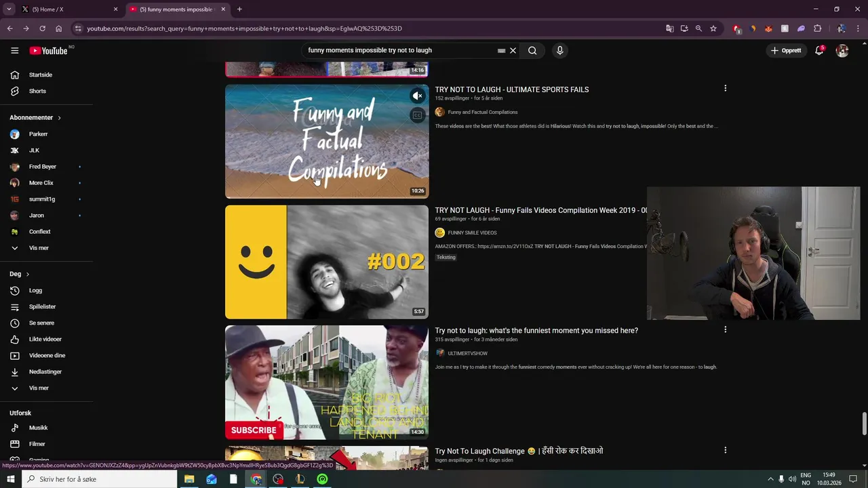The width and height of the screenshot is (868, 488).
Task: Open a new browser tab
Action: (x=239, y=9)
